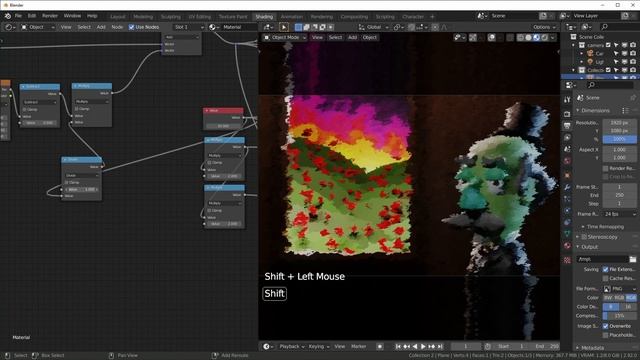The image size is (640, 360).
Task: Open the Render properties tab
Action: click(x=567, y=113)
